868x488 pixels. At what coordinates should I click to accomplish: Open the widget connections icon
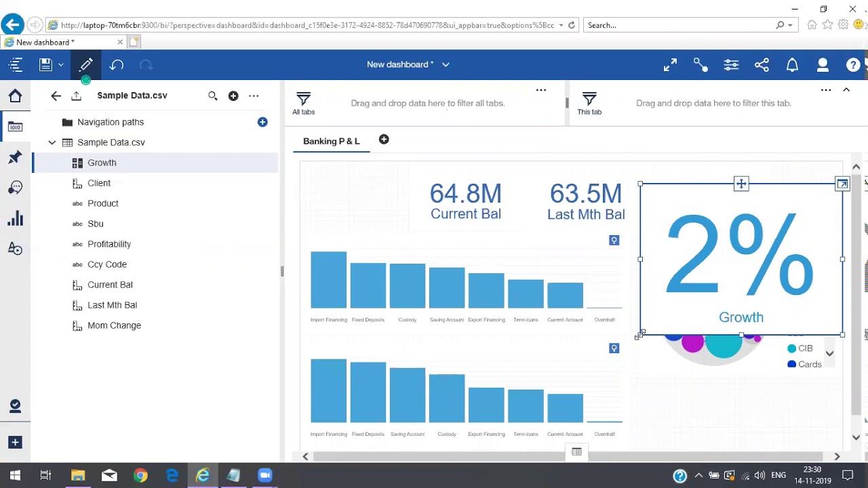coord(701,65)
